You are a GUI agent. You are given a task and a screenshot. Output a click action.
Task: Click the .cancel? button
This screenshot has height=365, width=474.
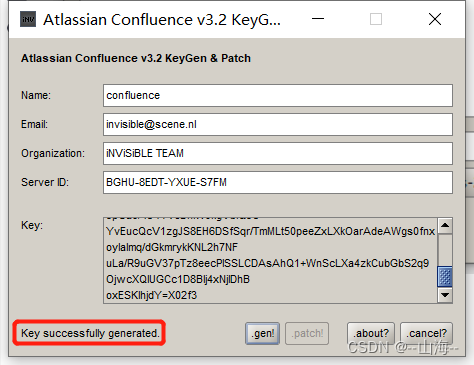(x=426, y=333)
